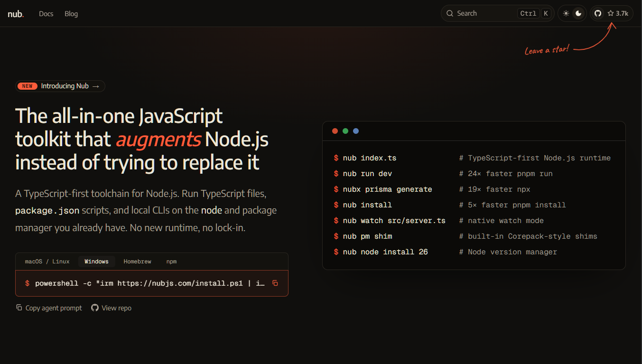Select the Windows install tab
Screen dimensions: 642x364
[97, 261]
